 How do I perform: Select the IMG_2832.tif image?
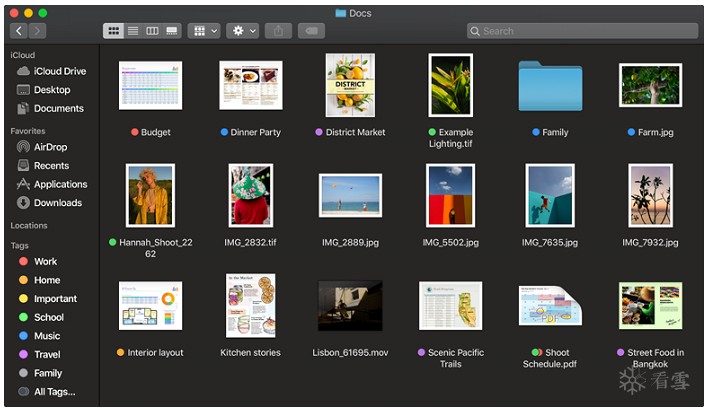tap(251, 195)
